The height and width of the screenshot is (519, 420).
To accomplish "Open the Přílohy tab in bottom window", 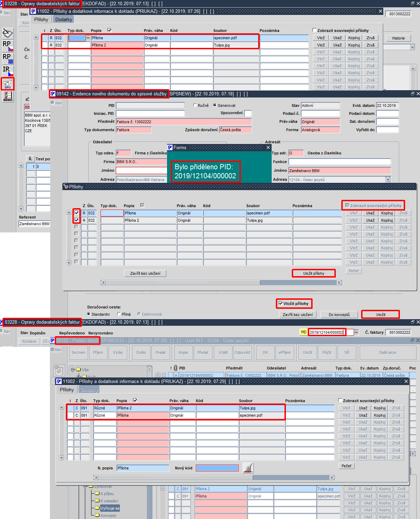I will [67, 390].
